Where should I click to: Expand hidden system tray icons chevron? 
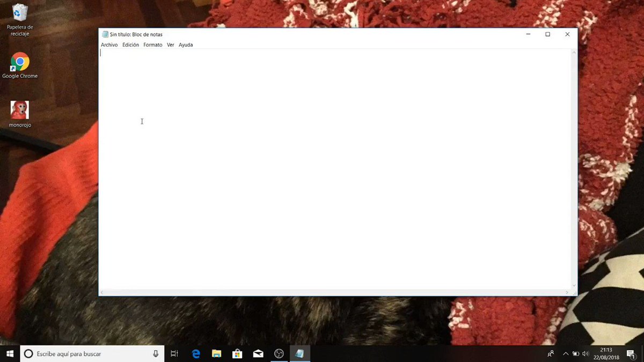565,354
